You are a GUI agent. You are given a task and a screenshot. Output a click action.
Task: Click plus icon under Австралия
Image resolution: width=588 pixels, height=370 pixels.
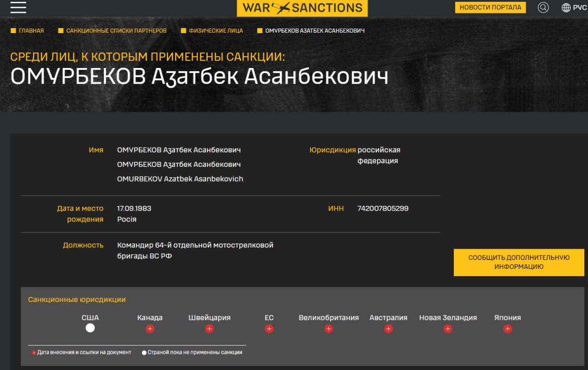pos(388,329)
